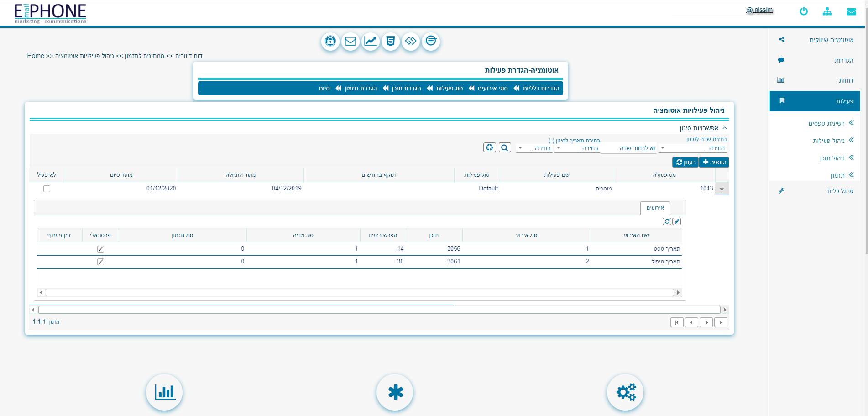
Task: Go to last page of pager
Action: pos(721,322)
